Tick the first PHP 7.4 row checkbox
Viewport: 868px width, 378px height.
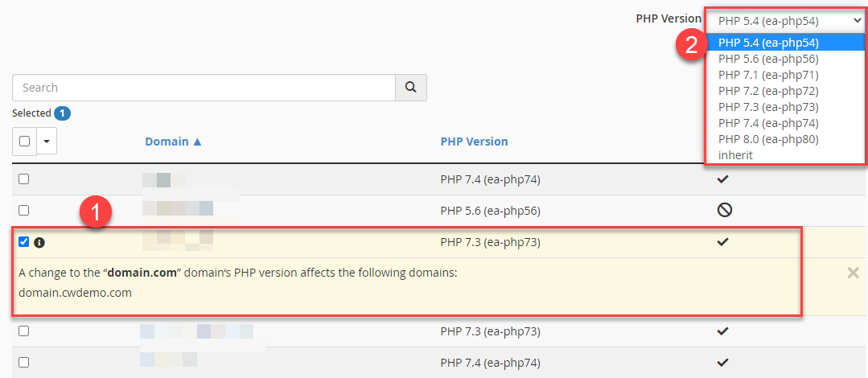point(24,179)
